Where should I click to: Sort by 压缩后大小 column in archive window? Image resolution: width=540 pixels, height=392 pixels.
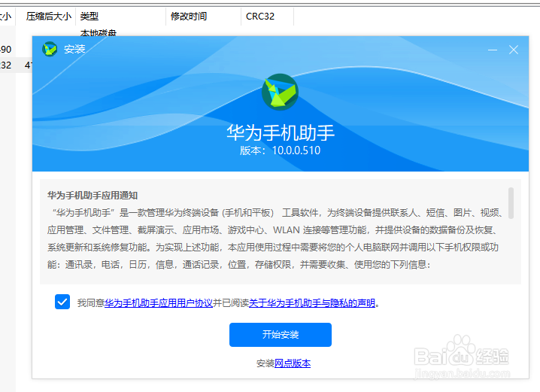tap(46, 17)
